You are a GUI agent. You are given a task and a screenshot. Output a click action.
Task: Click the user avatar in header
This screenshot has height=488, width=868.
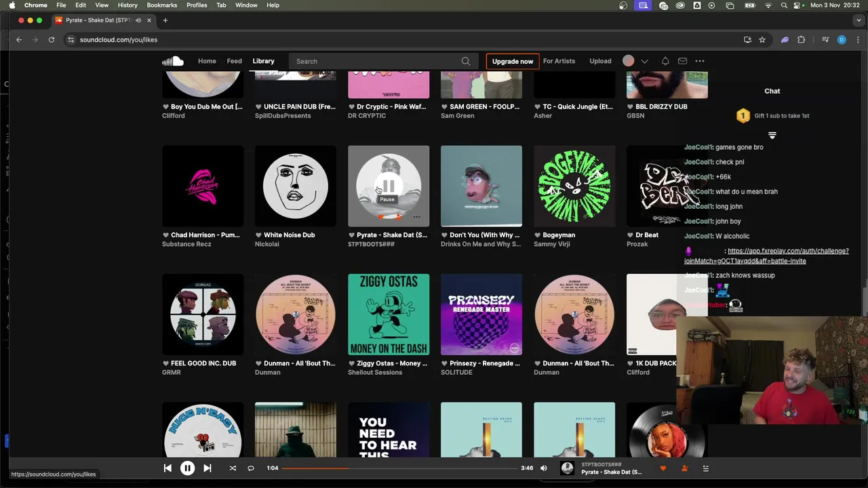[629, 61]
